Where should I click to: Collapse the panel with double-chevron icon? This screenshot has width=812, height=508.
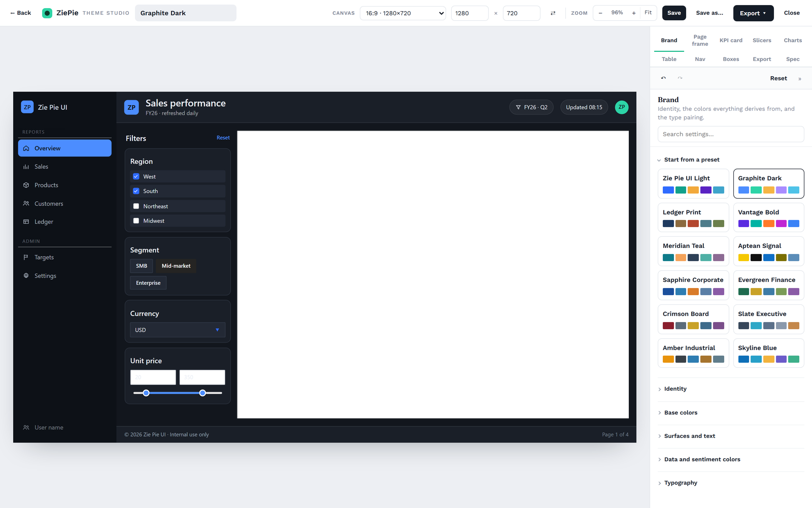click(800, 79)
